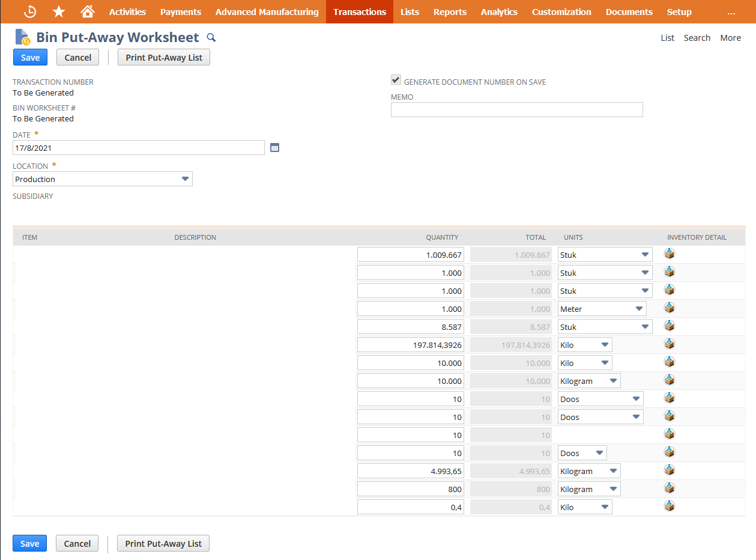Switch to the Transactions menu

(x=359, y=11)
